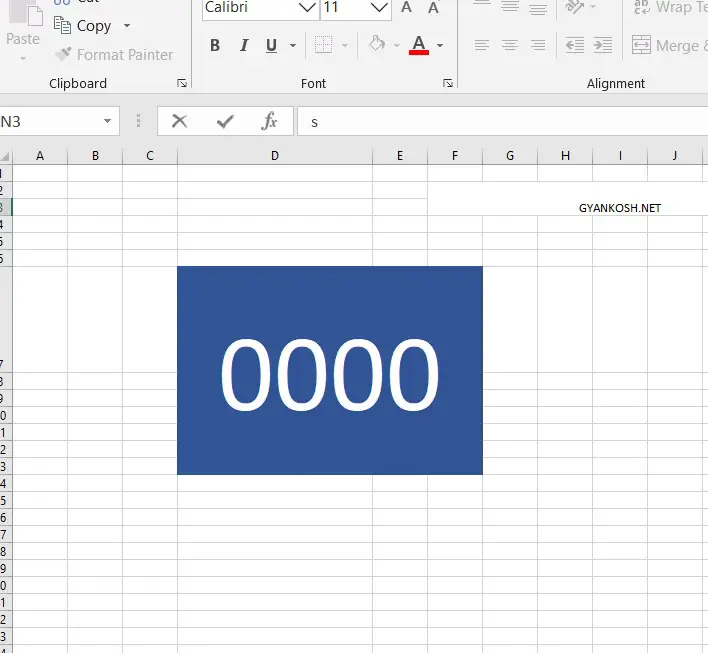Open the Name Box dropdown arrow
Image resolution: width=708 pixels, height=653 pixels.
coord(107,121)
